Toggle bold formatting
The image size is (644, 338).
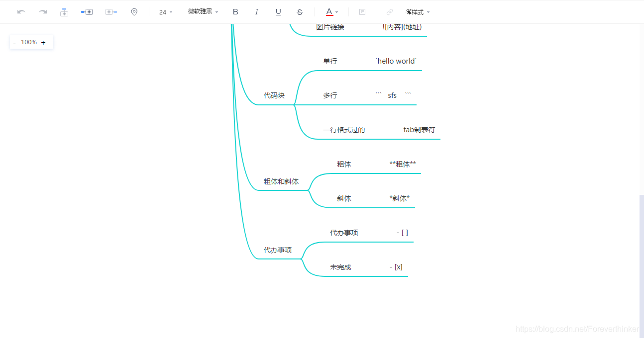pos(236,12)
